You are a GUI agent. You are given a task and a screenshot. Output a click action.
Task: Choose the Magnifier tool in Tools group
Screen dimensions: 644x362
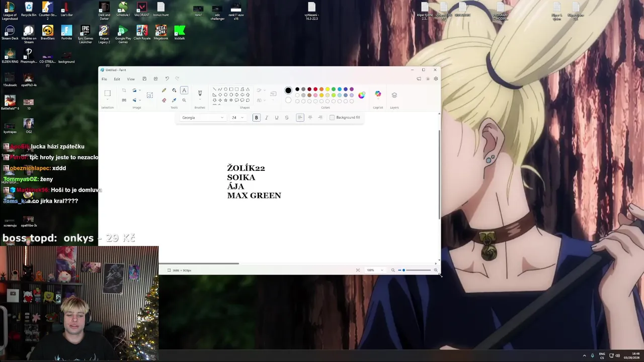(x=184, y=100)
